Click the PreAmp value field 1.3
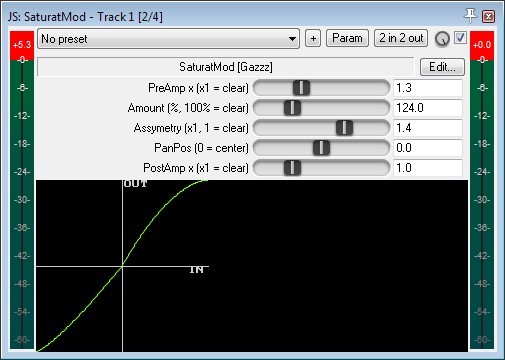Viewport: 505px width, 360px height. (428, 88)
